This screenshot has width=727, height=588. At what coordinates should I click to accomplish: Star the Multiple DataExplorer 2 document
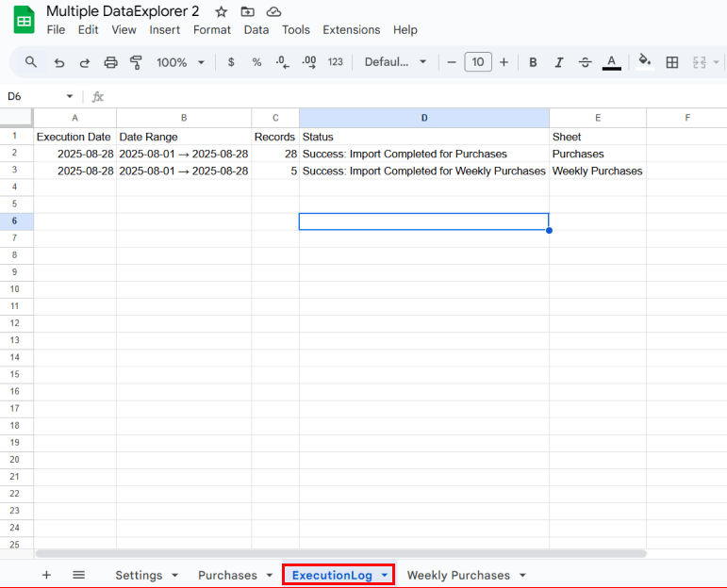pyautogui.click(x=222, y=11)
